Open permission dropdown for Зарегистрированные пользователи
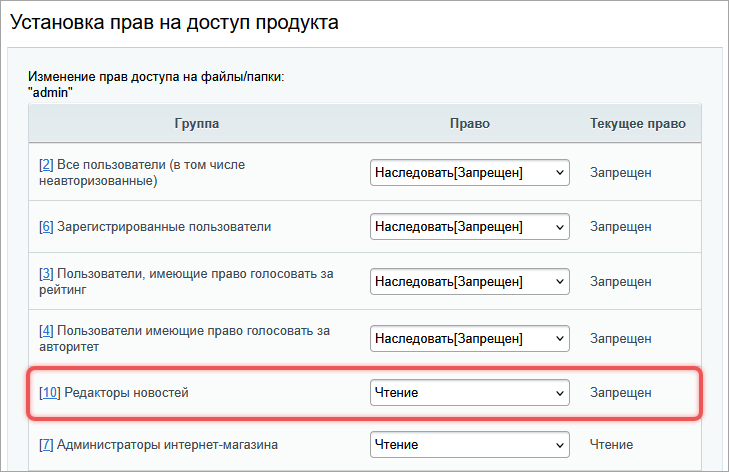 (469, 227)
